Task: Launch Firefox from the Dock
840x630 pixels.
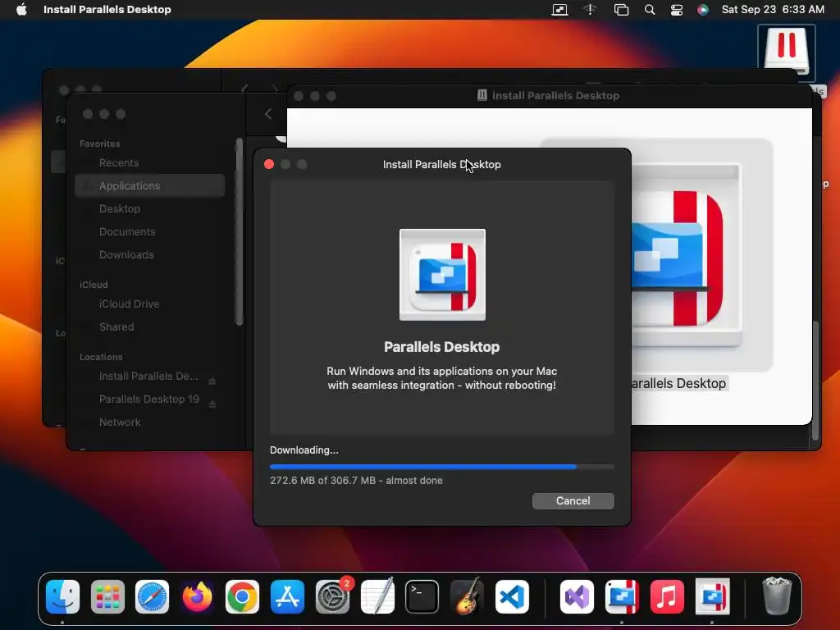Action: (x=197, y=597)
